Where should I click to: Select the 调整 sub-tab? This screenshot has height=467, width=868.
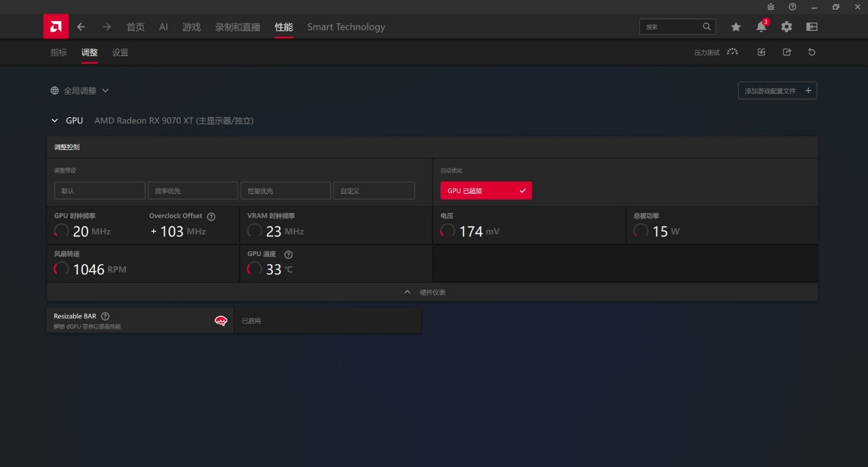[x=90, y=52]
